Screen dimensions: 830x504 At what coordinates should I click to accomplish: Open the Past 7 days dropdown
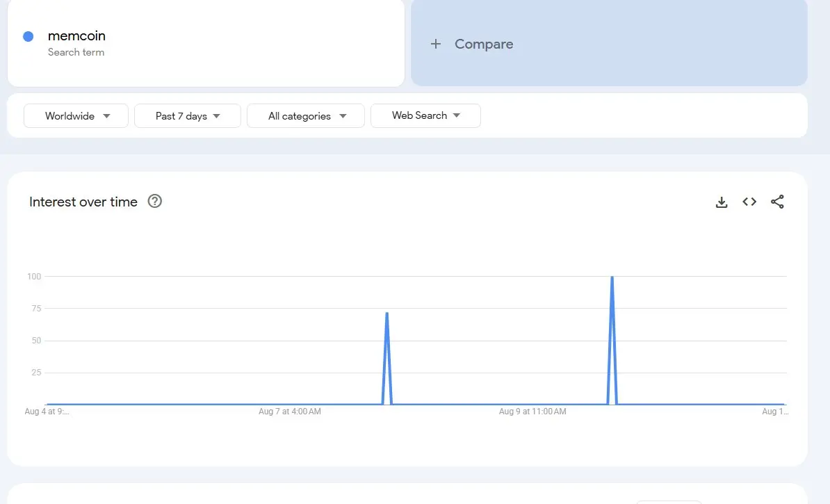tap(188, 116)
